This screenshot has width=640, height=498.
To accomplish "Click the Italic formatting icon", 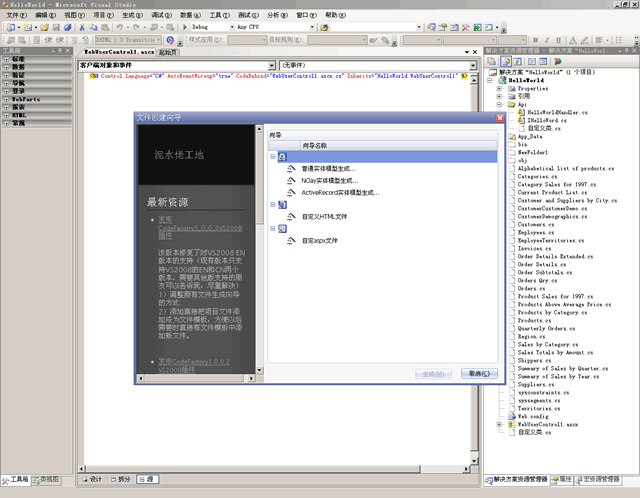I will (x=547, y=40).
